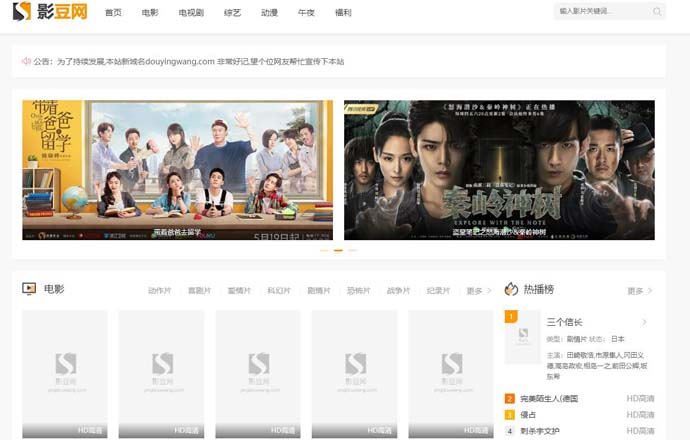
Task: Select the active middle carousel indicator dot
Action: [338, 250]
